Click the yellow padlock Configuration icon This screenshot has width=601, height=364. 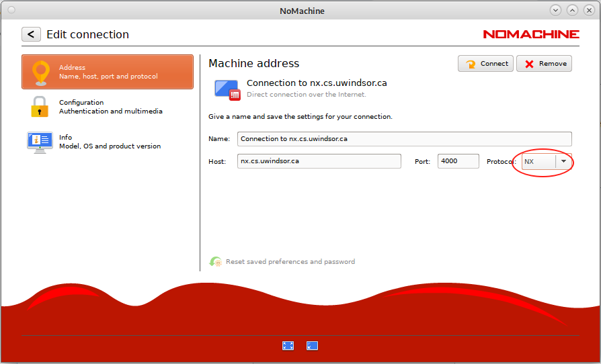[40, 106]
